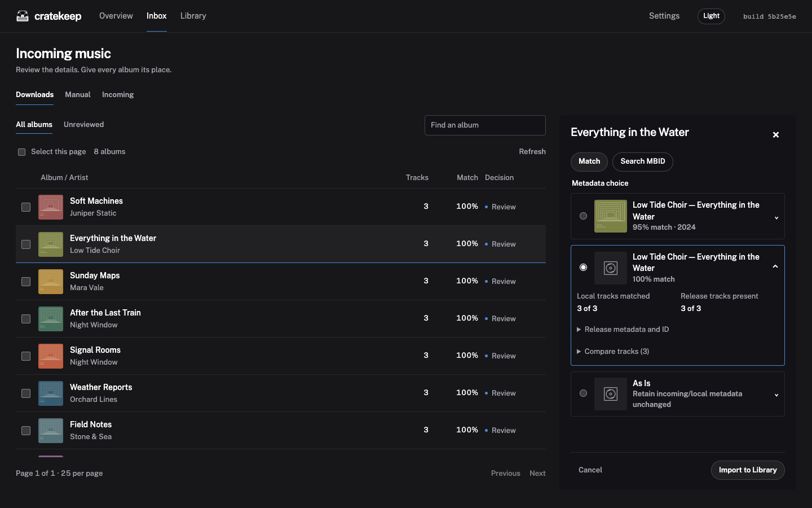This screenshot has width=812, height=508.
Task: Click the Album / Artist column header
Action: tap(64, 178)
